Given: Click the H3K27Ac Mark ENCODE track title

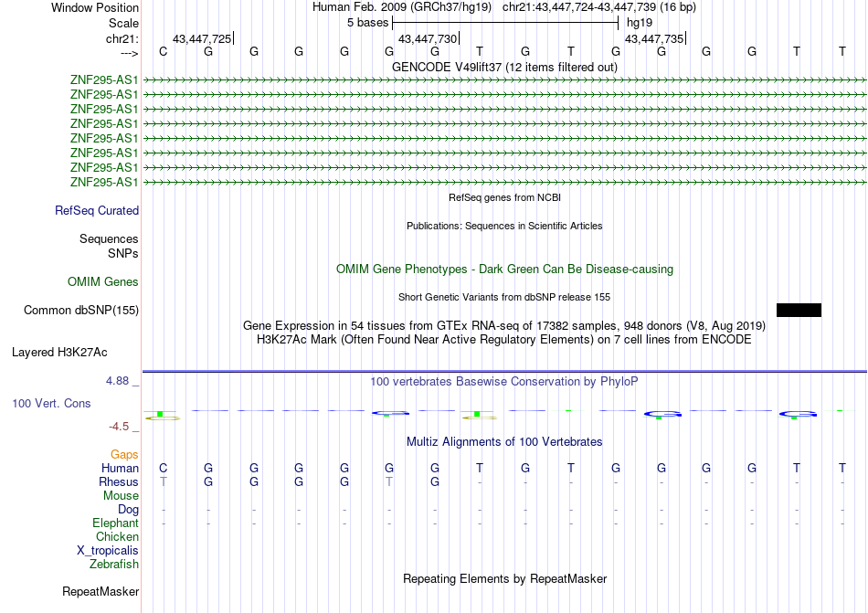Looking at the screenshot, I should pyautogui.click(x=504, y=339).
